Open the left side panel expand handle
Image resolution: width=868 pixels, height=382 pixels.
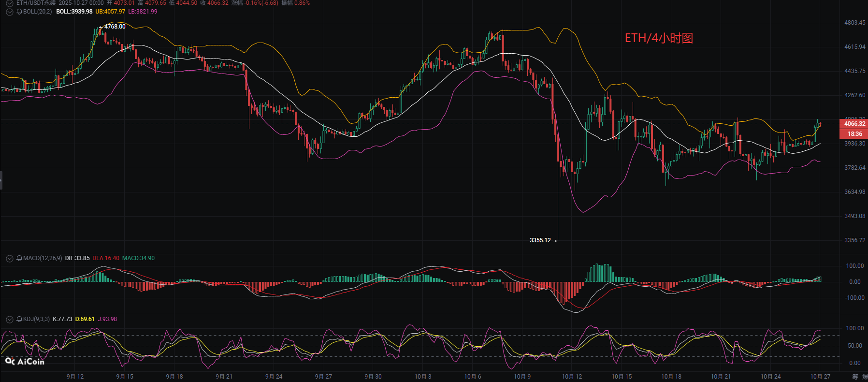1,180
